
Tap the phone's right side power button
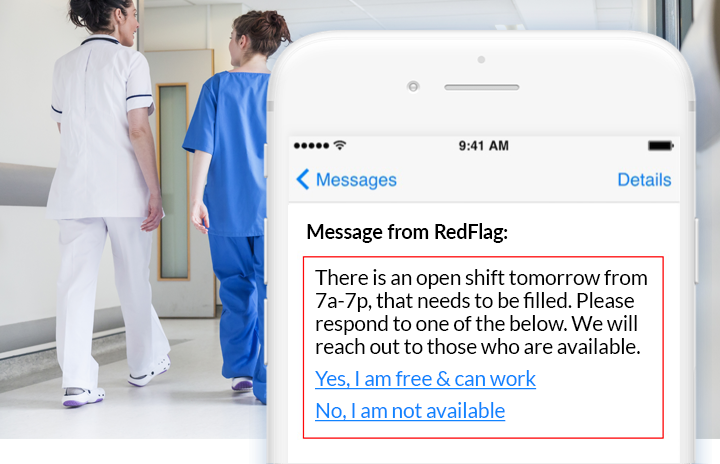coord(697,251)
